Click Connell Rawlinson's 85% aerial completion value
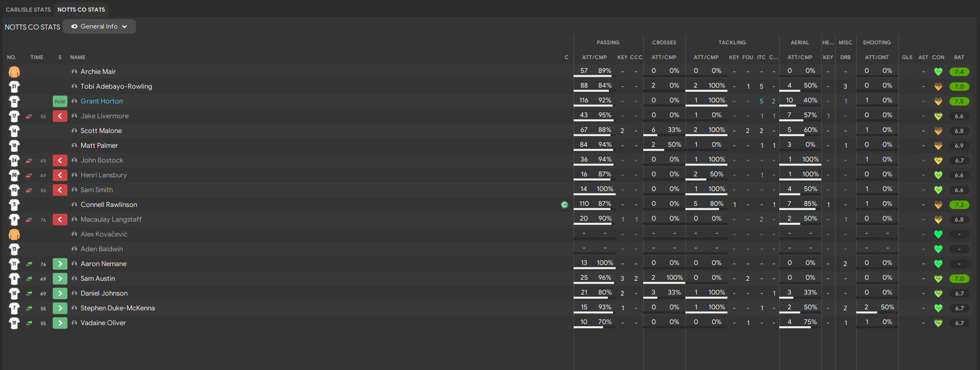Image resolution: width=980 pixels, height=370 pixels. click(x=810, y=204)
